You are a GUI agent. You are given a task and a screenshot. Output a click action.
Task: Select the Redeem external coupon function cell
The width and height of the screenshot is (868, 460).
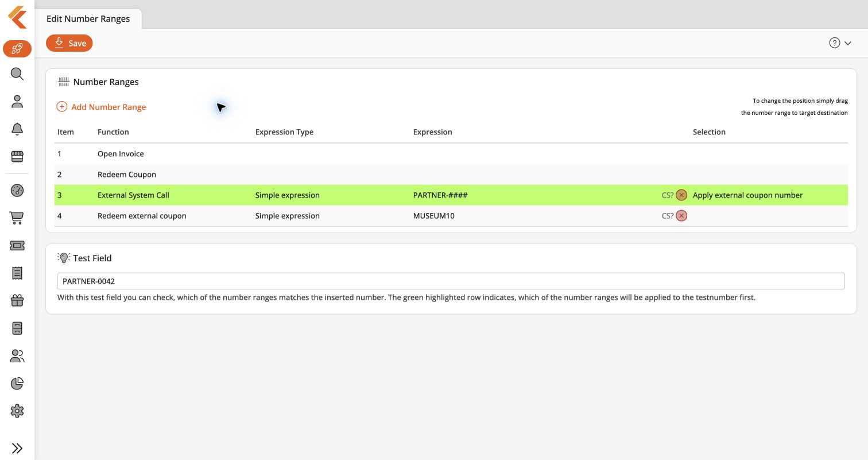point(142,216)
